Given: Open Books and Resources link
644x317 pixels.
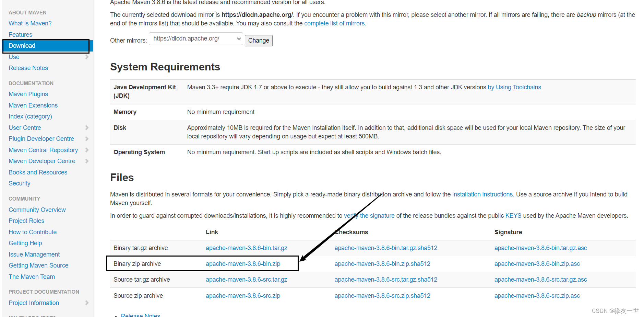Looking at the screenshot, I should click(x=38, y=172).
